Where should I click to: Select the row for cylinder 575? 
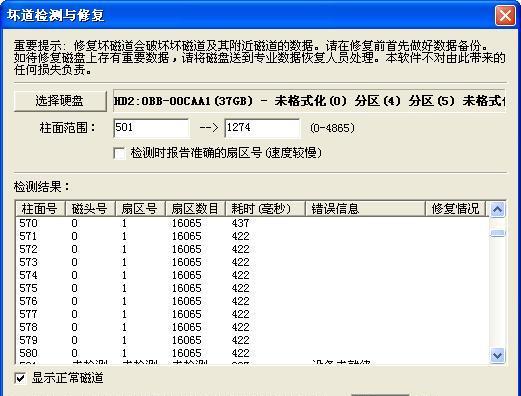(x=252, y=288)
